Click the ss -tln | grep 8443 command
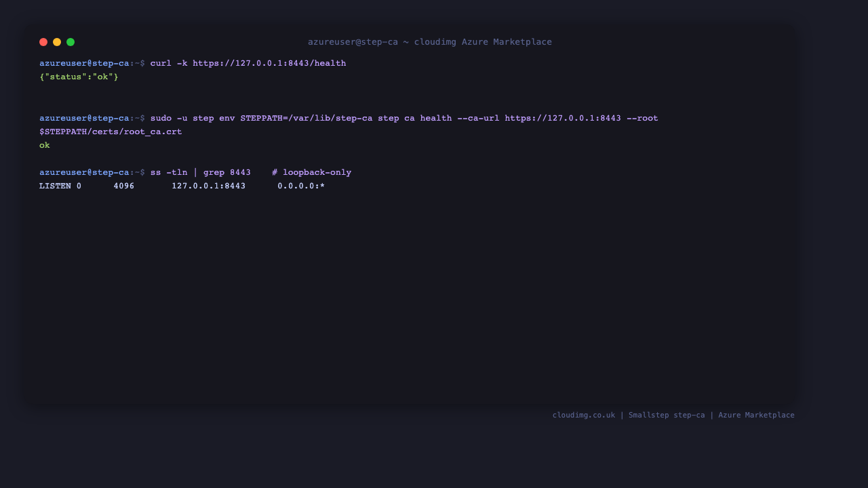 point(201,172)
